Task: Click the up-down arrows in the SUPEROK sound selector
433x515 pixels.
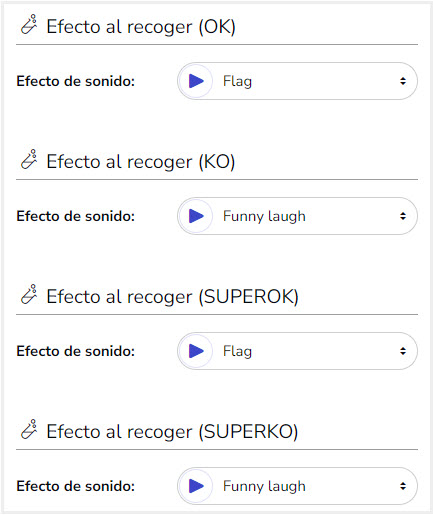Action: tap(403, 351)
